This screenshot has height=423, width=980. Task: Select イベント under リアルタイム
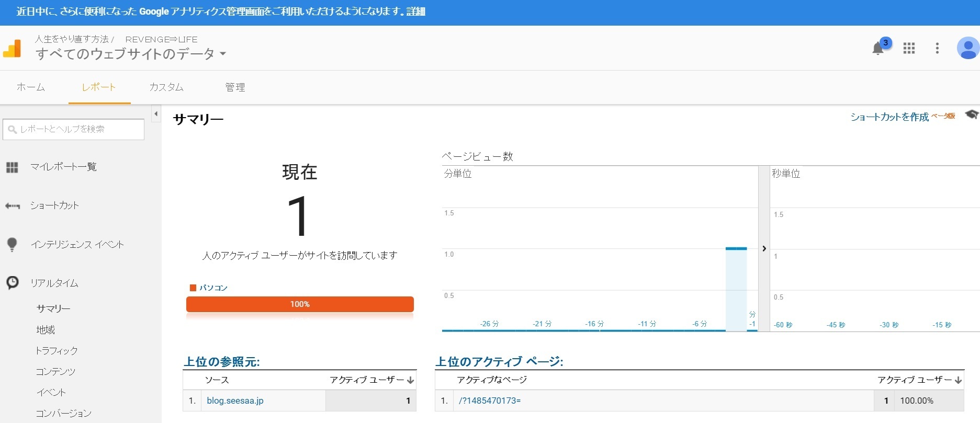pyautogui.click(x=51, y=392)
